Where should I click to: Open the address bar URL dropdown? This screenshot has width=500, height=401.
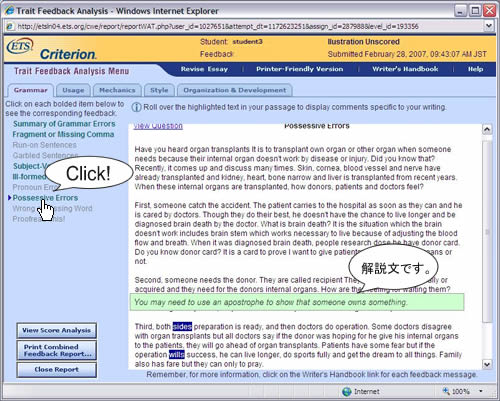pyautogui.click(x=489, y=26)
